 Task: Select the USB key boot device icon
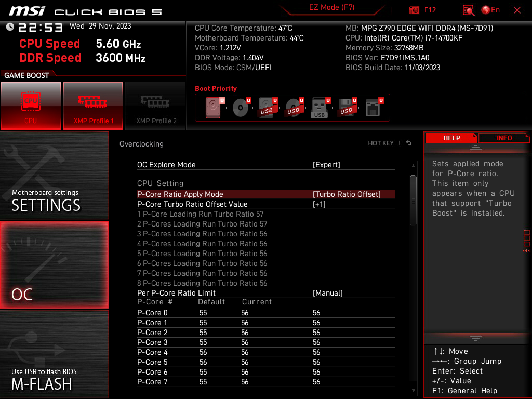321,108
